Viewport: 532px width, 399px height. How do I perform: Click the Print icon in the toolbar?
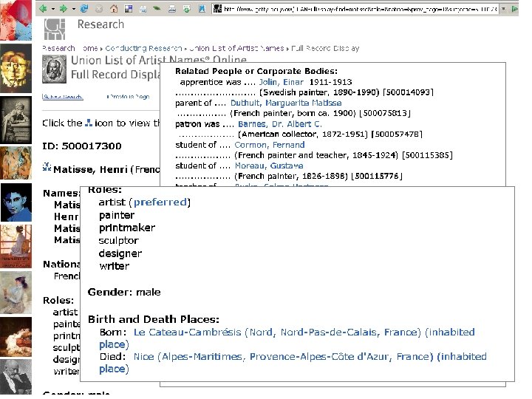(172, 9)
